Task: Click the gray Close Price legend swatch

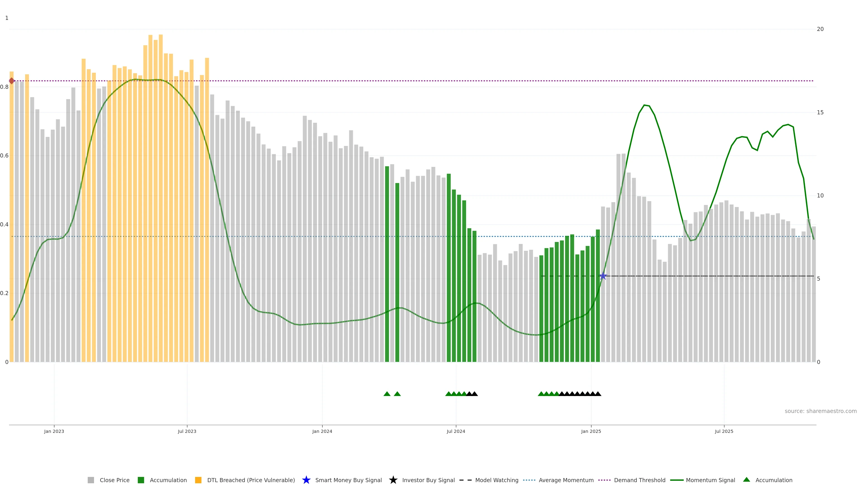Action: click(x=91, y=480)
